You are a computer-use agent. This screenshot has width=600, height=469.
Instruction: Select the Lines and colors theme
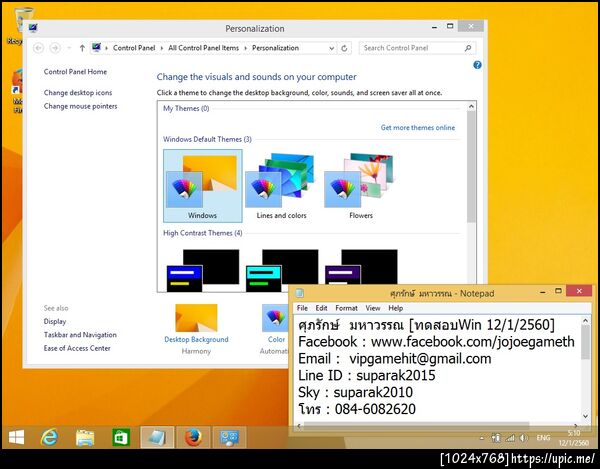[281, 186]
